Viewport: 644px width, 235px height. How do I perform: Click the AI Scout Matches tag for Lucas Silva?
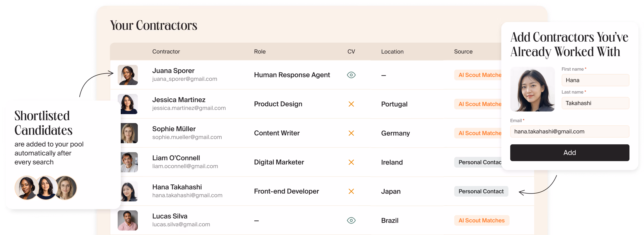[x=482, y=220]
